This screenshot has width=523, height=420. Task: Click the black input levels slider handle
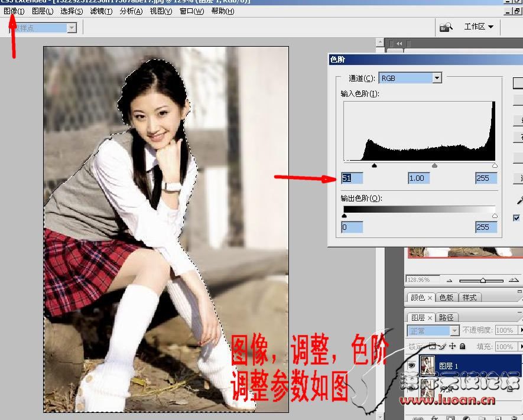coord(374,165)
